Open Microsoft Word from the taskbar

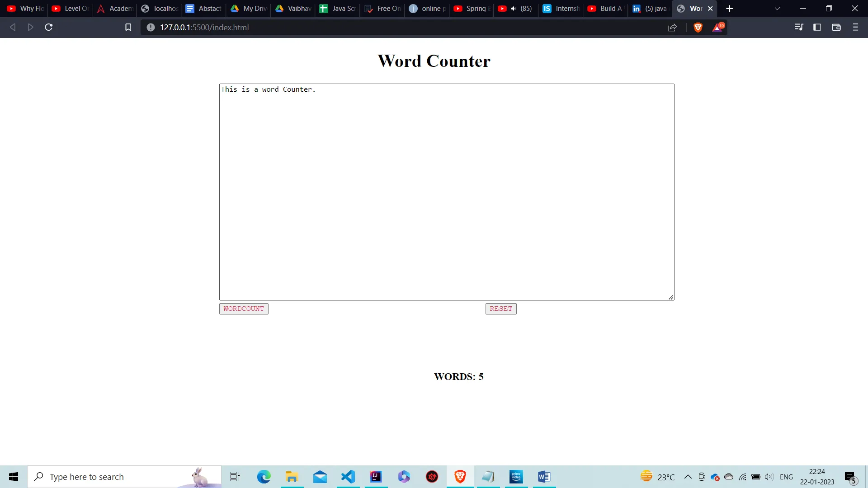(544, 476)
